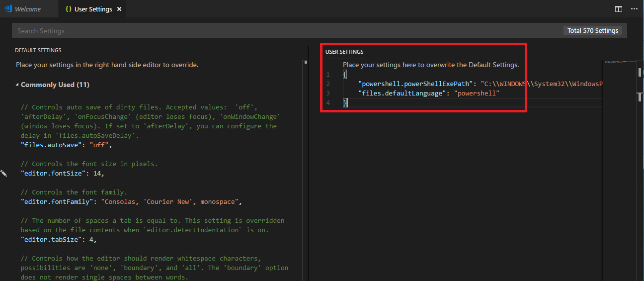
Task: Select the User Settings tab
Action: 93,9
